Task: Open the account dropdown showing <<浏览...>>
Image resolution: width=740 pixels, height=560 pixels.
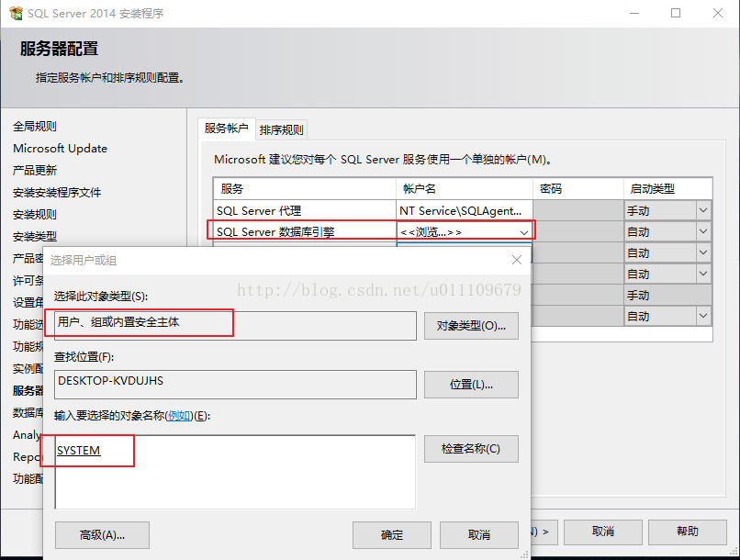Action: tap(524, 232)
